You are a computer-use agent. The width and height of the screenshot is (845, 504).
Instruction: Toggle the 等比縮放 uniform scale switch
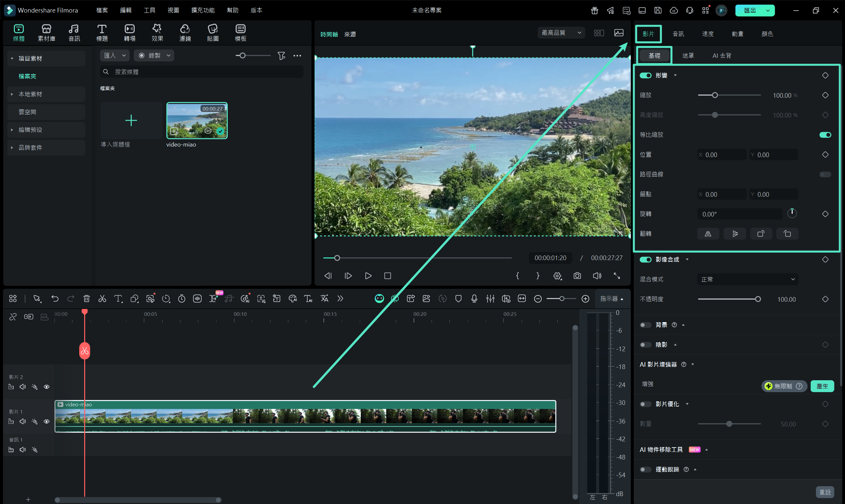click(825, 135)
